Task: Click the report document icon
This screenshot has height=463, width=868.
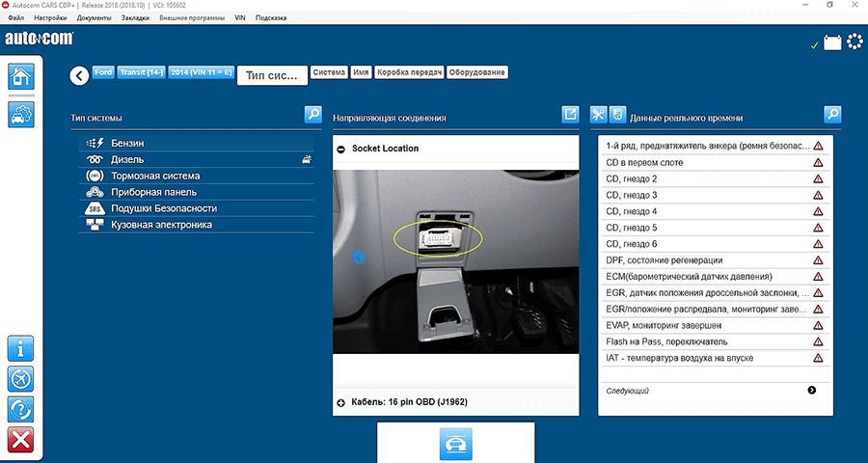Action: [x=618, y=115]
